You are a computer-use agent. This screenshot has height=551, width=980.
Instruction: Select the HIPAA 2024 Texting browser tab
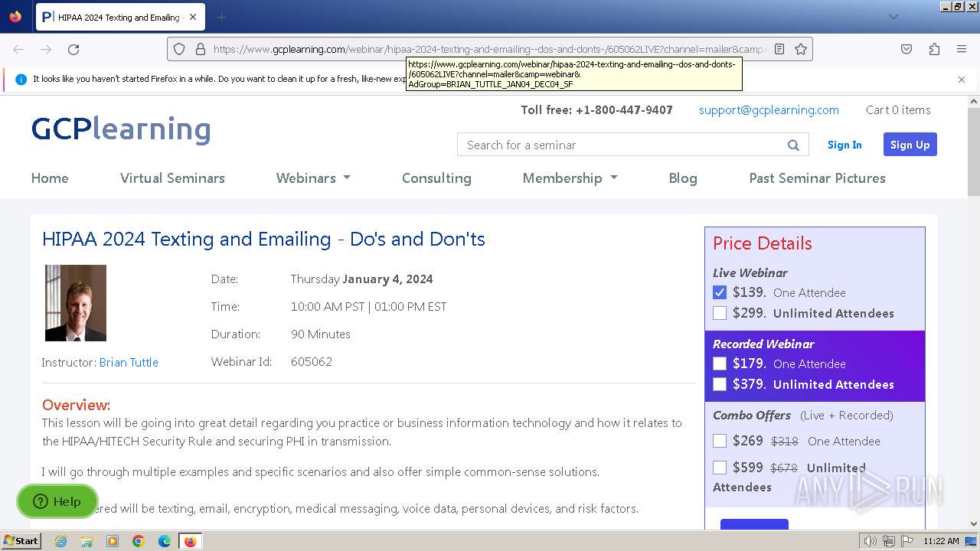click(x=119, y=17)
